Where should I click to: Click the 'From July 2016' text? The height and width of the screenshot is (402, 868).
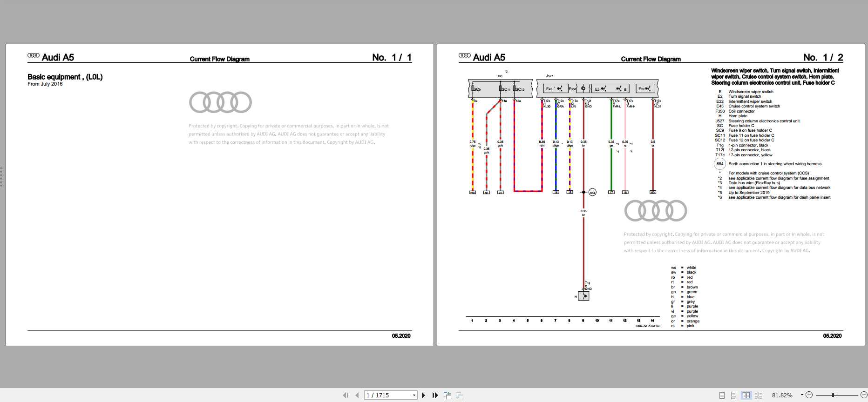coord(45,84)
